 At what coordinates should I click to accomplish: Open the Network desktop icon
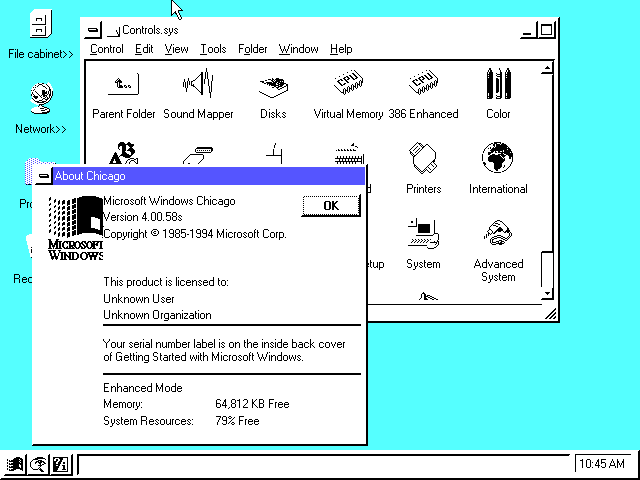(41, 98)
